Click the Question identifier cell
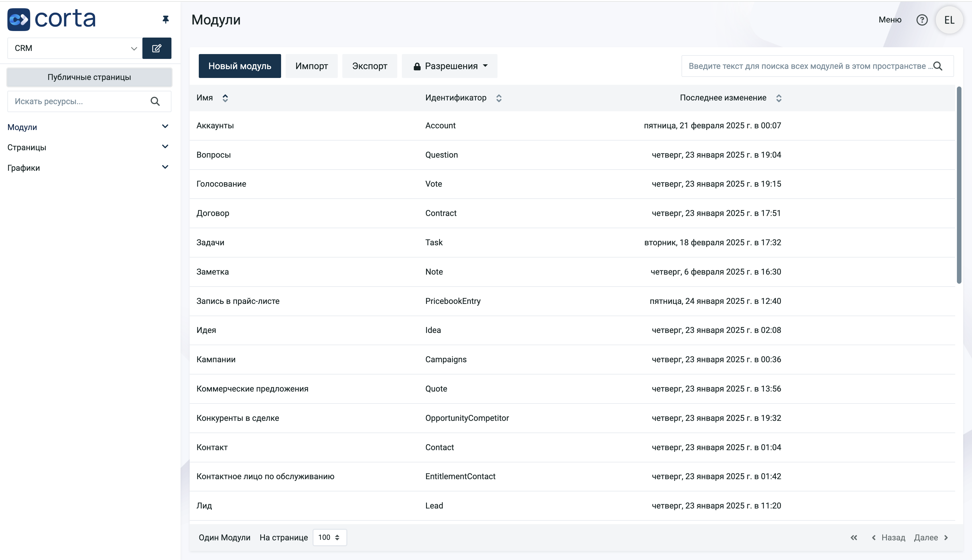The width and height of the screenshot is (972, 560). pos(441,155)
